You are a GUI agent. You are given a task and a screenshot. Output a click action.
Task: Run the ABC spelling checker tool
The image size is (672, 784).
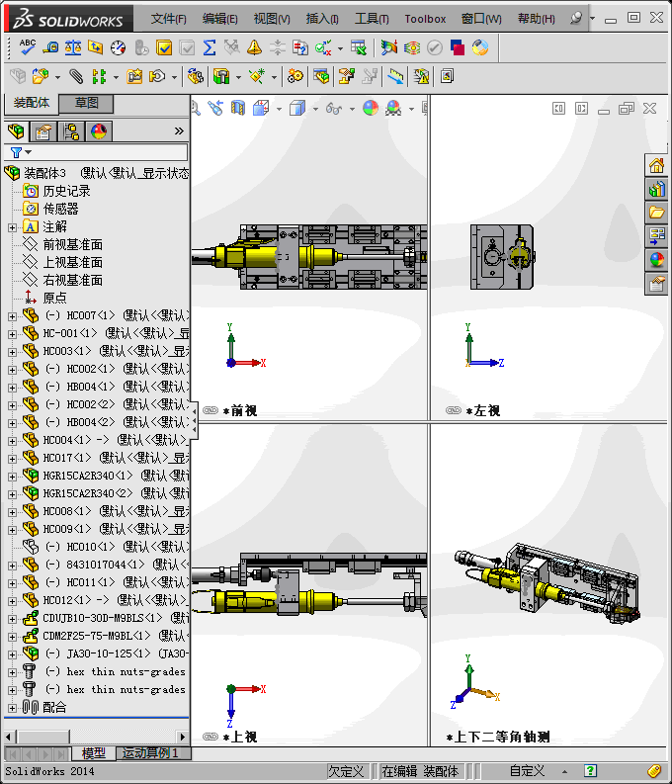pyautogui.click(x=27, y=47)
